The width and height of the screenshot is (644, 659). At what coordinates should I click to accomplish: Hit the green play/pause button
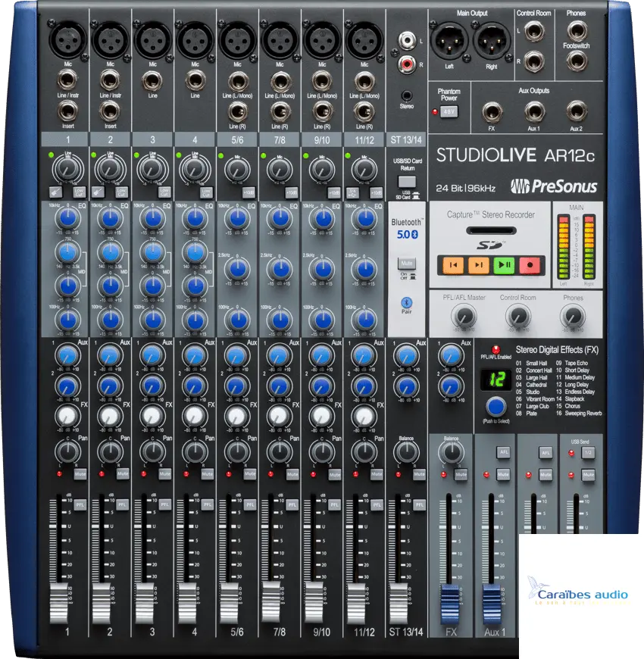pyautogui.click(x=504, y=265)
